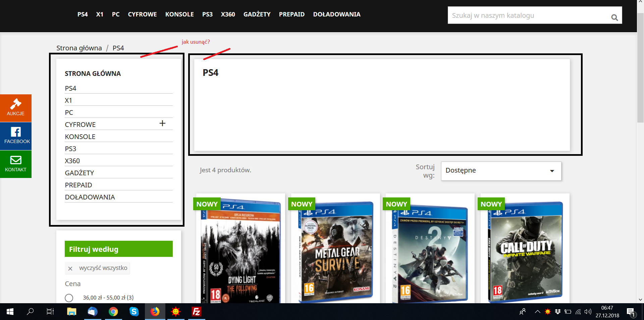Open the Windows Start menu
The width and height of the screenshot is (644, 320).
10,312
